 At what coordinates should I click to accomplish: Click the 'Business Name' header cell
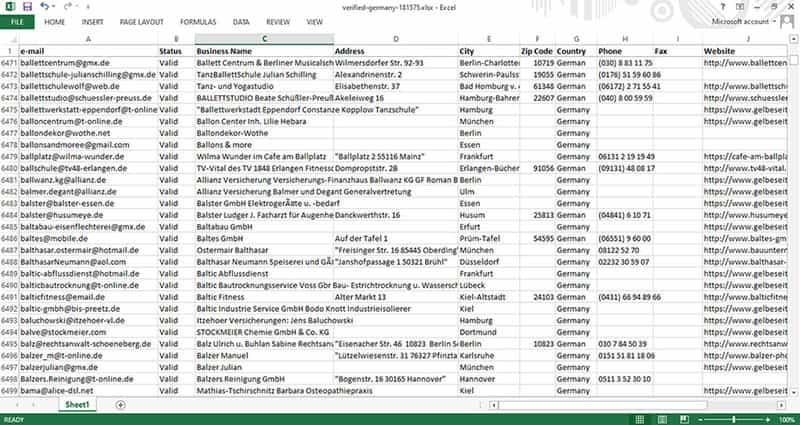click(264, 51)
